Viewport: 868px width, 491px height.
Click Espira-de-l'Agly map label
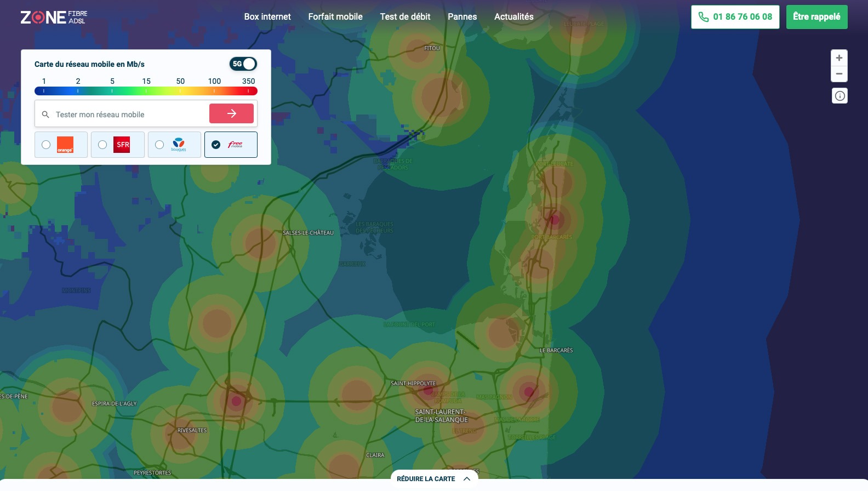[114, 403]
